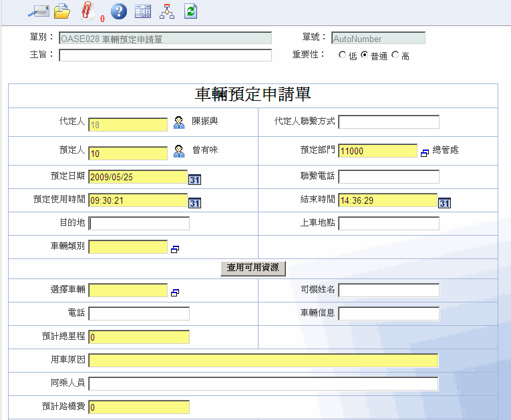The height and width of the screenshot is (420, 511).
Task: Open the 選擇車輛 selection popup
Action: 175,292
